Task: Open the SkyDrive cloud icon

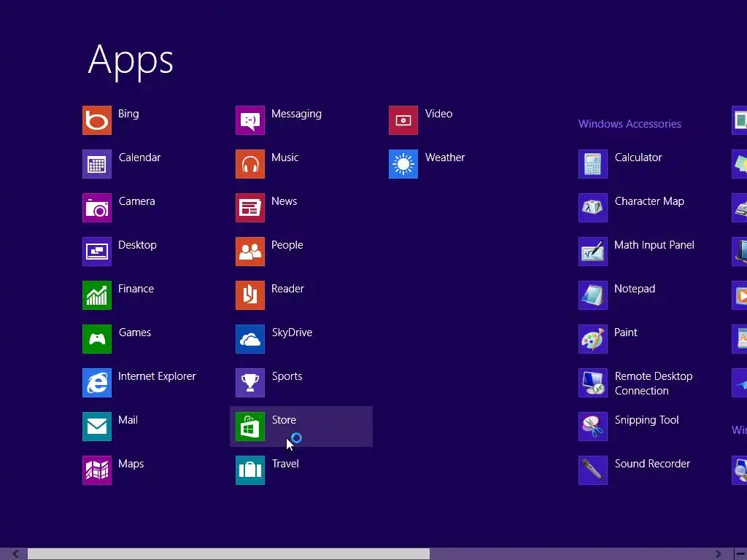Action: 250,339
